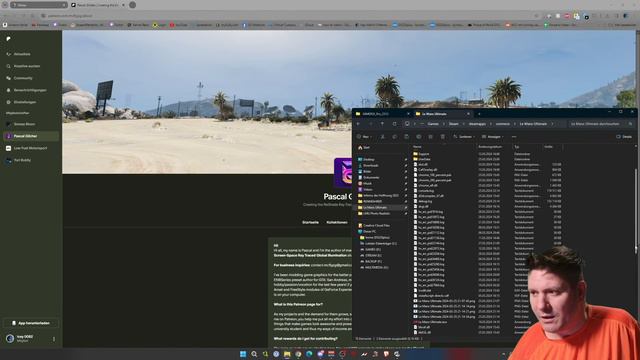The width and height of the screenshot is (640, 360).
Task: Toggle the Details pane in Explorer
Action: tap(624, 137)
